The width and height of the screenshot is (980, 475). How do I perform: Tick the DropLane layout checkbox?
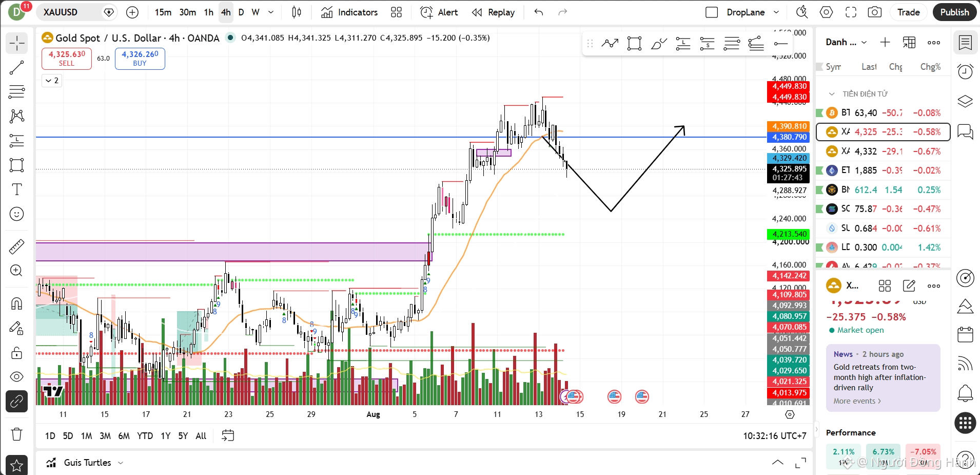(712, 12)
